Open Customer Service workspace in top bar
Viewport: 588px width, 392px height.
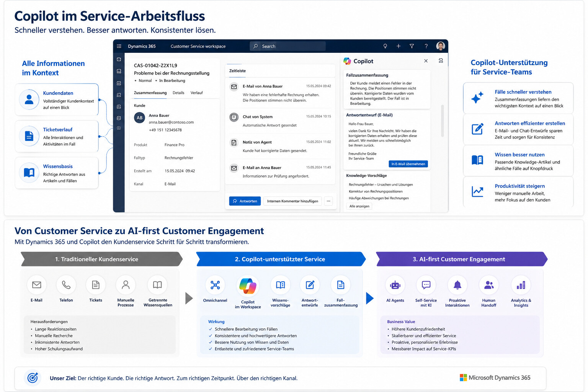click(198, 46)
